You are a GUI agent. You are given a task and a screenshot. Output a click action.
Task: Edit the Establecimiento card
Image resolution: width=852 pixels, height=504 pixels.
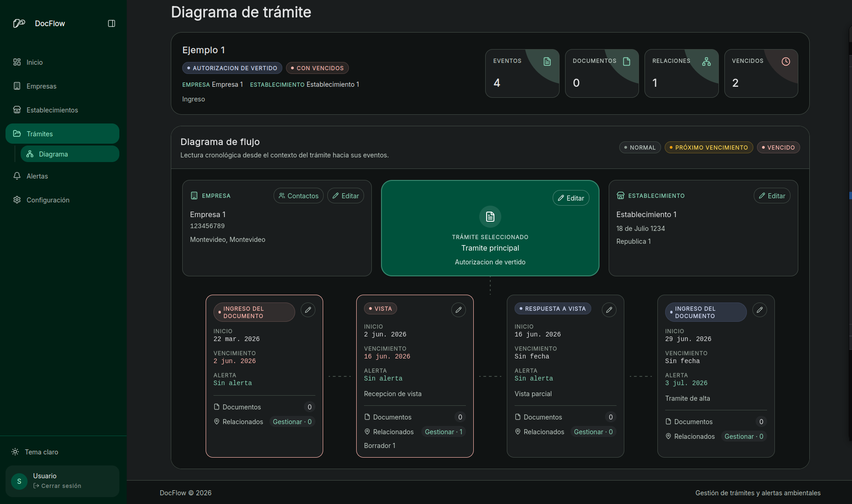pyautogui.click(x=772, y=196)
